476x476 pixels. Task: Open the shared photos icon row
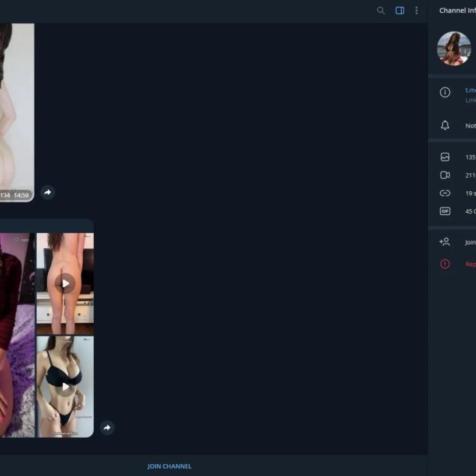click(445, 157)
